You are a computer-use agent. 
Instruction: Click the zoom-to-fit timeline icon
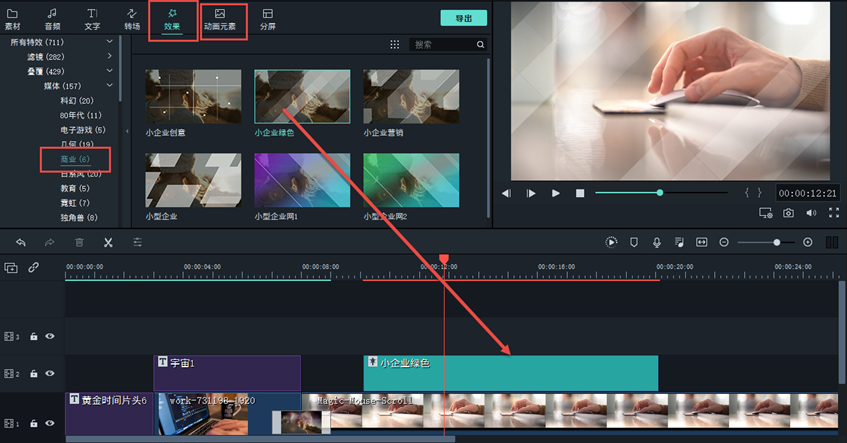coord(702,243)
